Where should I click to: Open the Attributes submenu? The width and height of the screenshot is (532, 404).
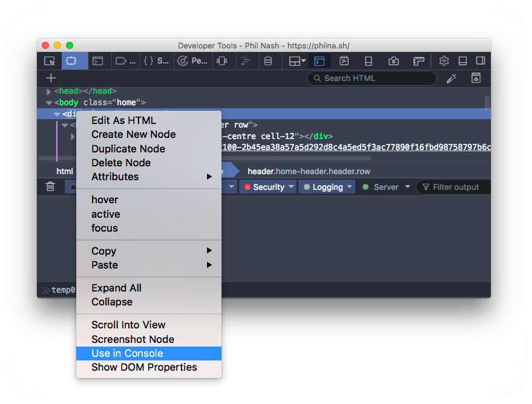[149, 177]
